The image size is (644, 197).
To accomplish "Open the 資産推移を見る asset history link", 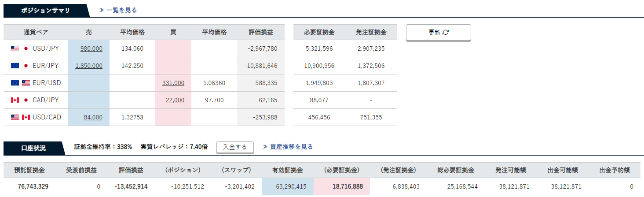I will pyautogui.click(x=288, y=147).
